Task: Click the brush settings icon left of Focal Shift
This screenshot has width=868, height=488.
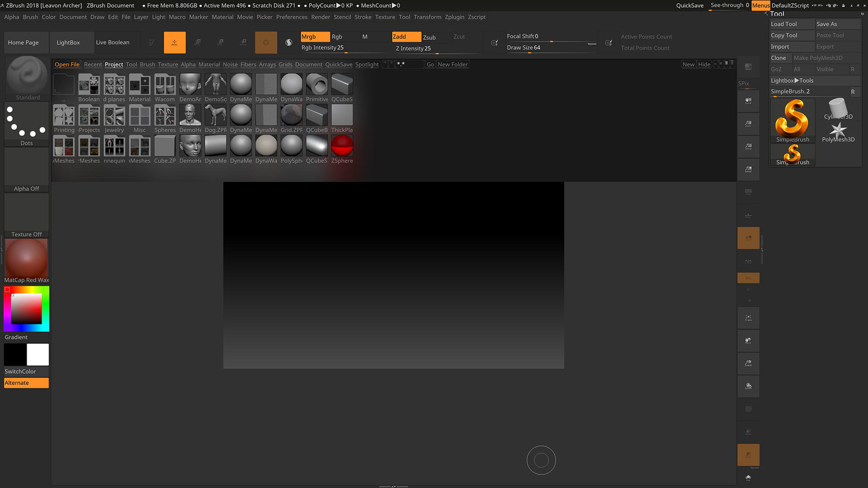Action: pos(495,42)
